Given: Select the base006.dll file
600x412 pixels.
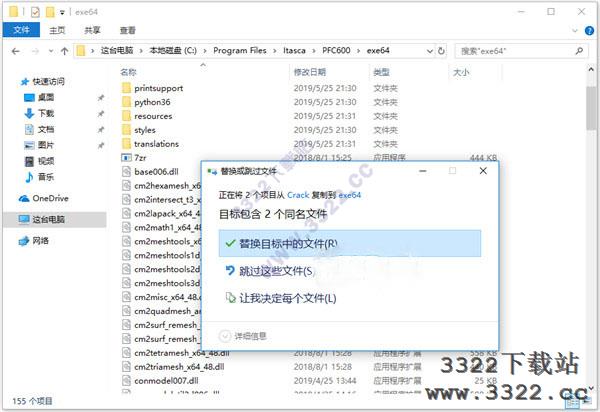Looking at the screenshot, I should [x=156, y=172].
